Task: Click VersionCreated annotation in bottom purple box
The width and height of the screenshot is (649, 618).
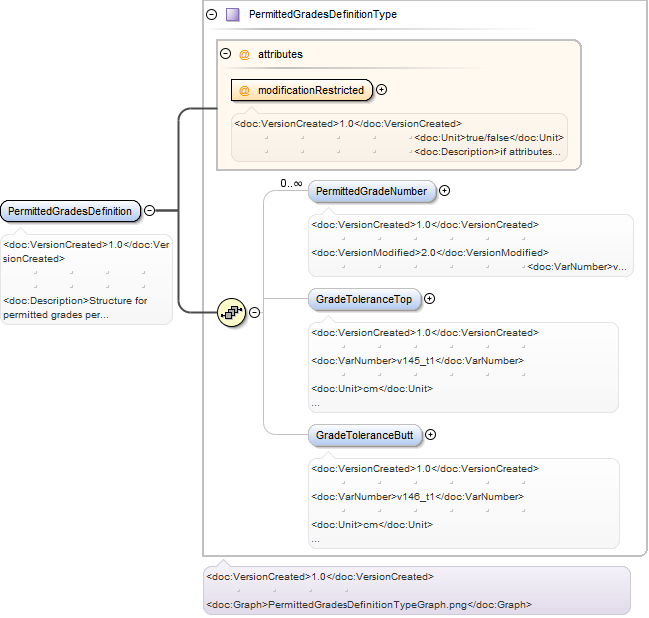Action: tap(320, 577)
